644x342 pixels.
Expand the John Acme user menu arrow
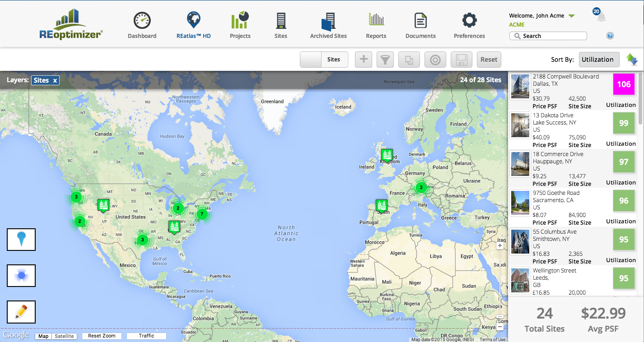coord(571,16)
